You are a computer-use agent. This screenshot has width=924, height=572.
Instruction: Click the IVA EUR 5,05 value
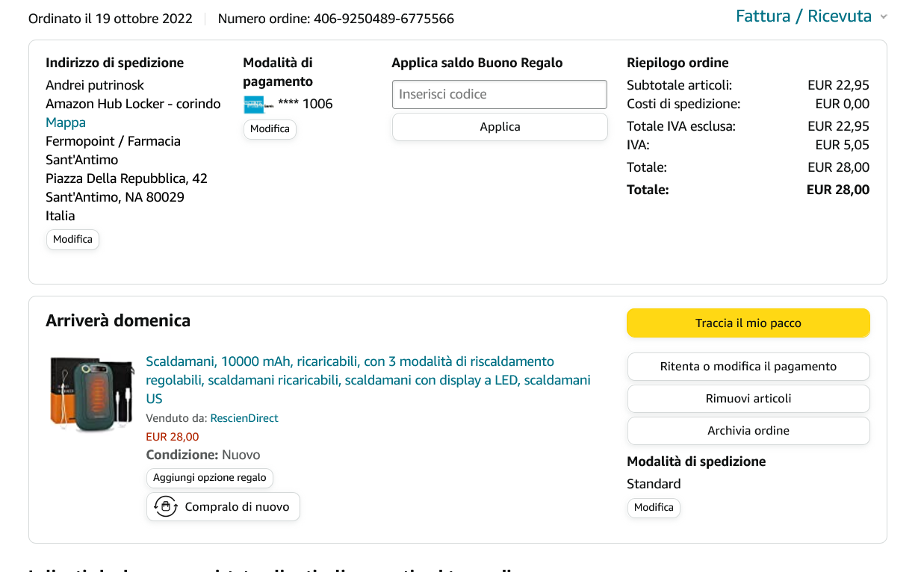843,145
